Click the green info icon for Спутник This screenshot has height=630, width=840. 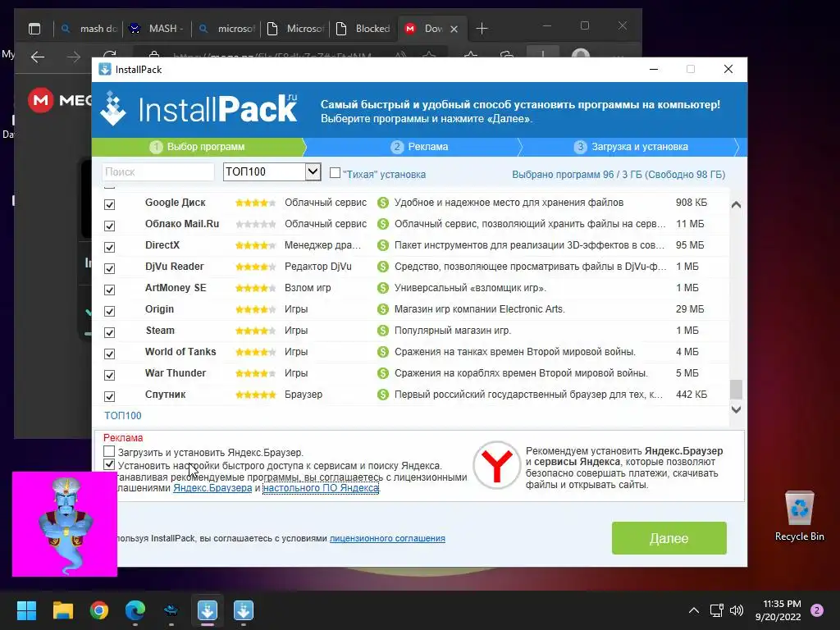[382, 395]
